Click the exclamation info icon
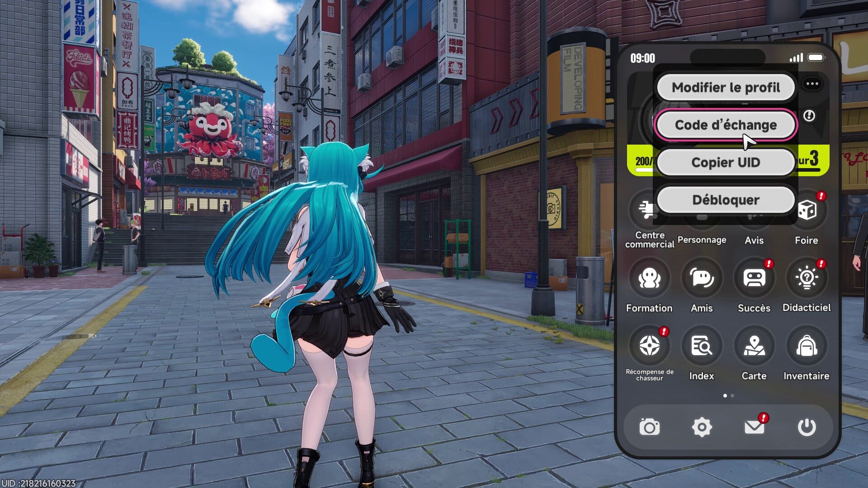Screen dimensions: 868x488 [809, 116]
